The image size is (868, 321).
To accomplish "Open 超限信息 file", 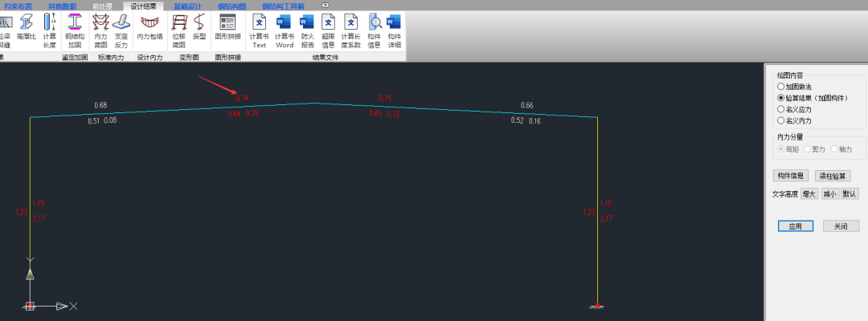I will coord(329,31).
